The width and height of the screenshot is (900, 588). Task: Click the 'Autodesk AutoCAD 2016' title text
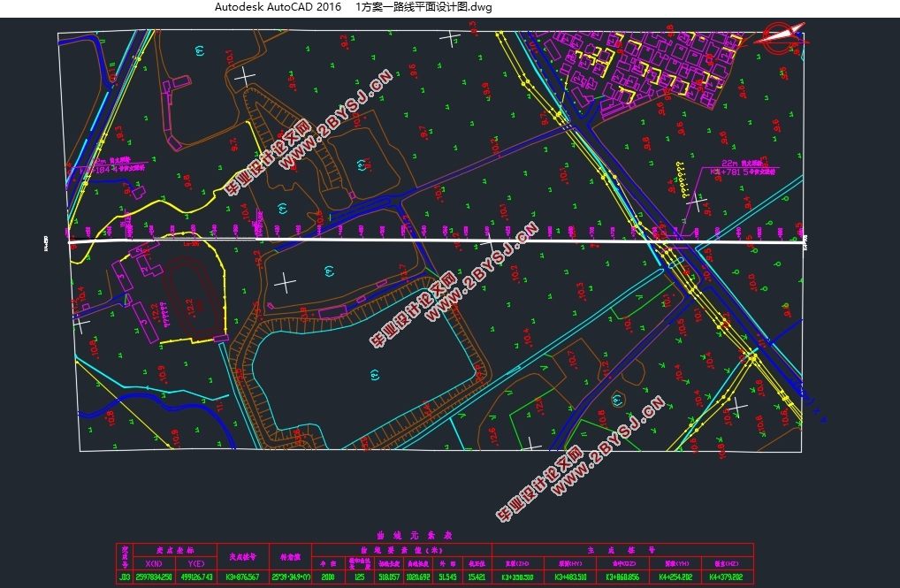[278, 7]
